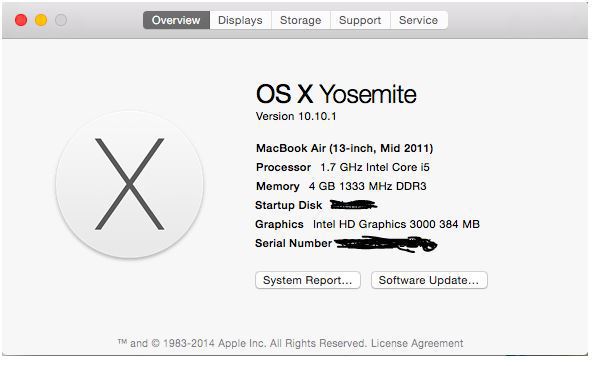Click Version 10.10.1 to reveal build number
The image size is (594, 366).
click(x=296, y=116)
